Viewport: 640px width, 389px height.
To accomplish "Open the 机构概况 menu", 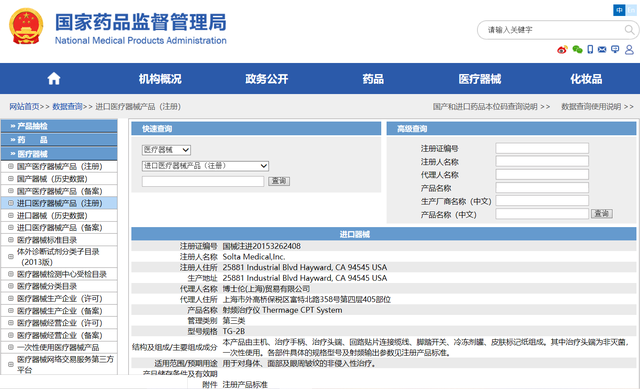I will click(160, 79).
